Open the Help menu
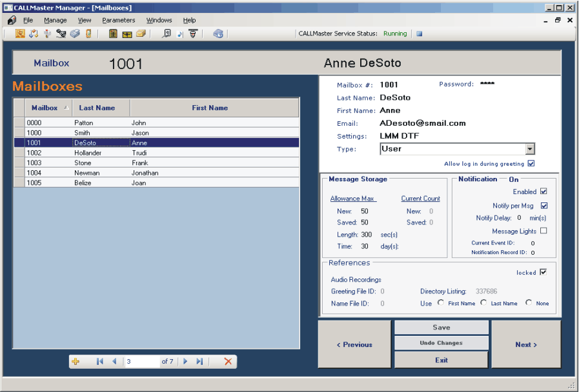Image resolution: width=579 pixels, height=392 pixels. click(189, 20)
